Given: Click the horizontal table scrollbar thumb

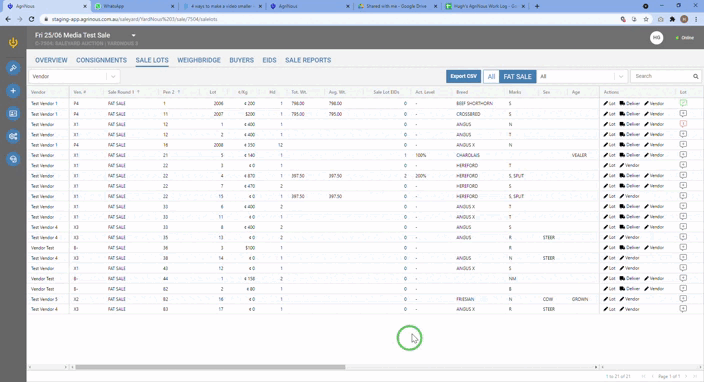Looking at the screenshot, I should [x=210, y=367].
